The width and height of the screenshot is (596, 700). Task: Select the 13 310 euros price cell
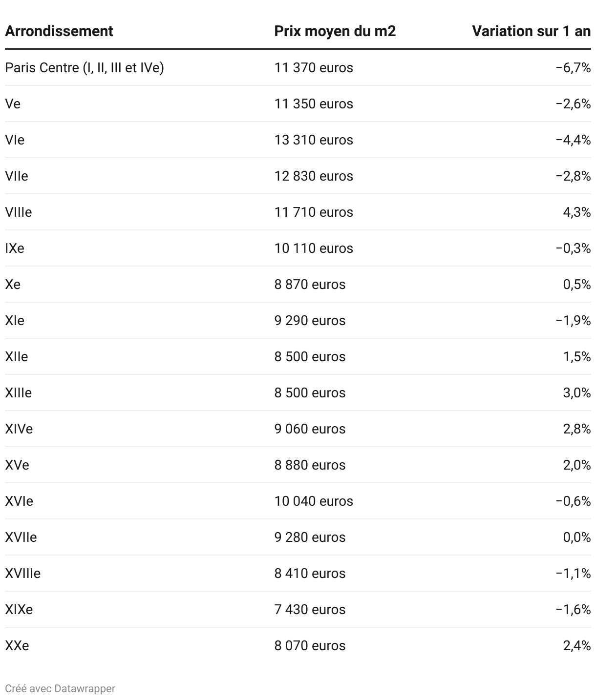(x=314, y=140)
